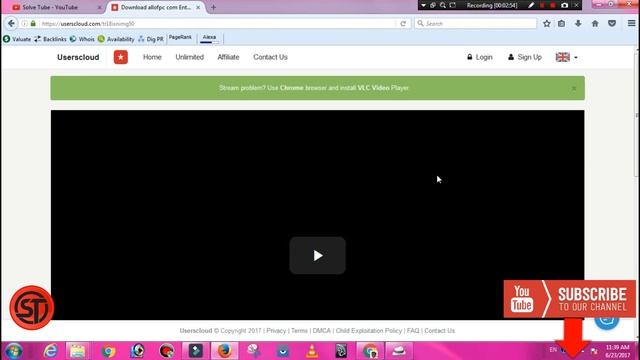Viewport: 640px width, 360px height.
Task: Select the Download allofpc com tab
Action: coord(155,7)
